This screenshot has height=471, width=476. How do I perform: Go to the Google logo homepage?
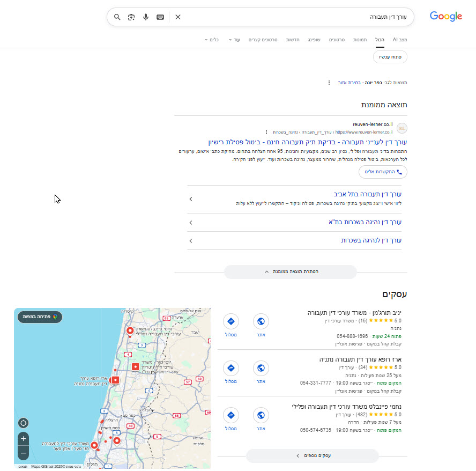coord(445,16)
